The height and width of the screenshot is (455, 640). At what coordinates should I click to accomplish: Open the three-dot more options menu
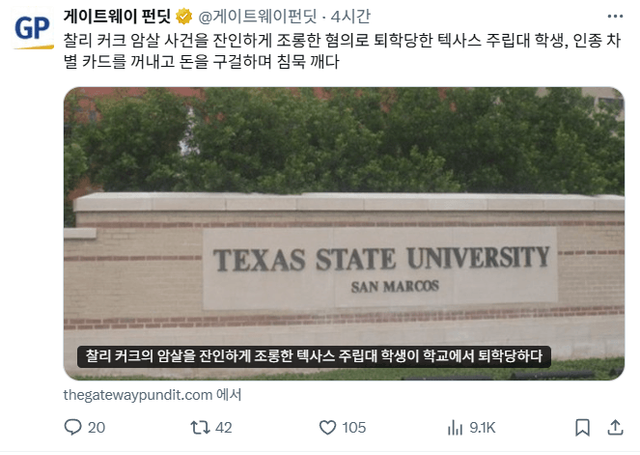click(x=615, y=16)
